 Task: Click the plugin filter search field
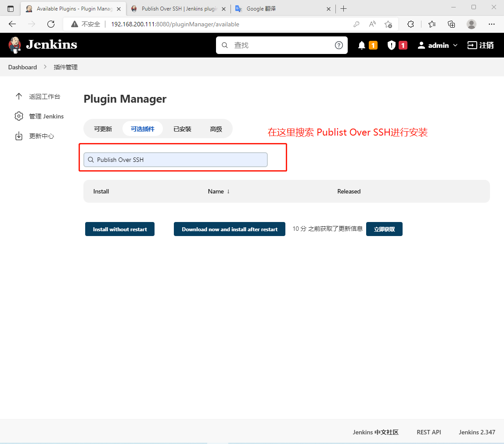[176, 160]
